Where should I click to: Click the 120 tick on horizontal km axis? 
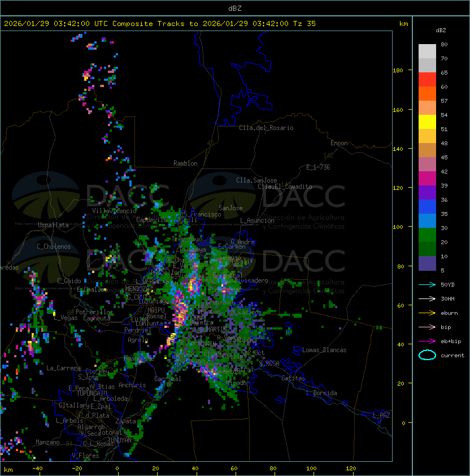[351, 469]
